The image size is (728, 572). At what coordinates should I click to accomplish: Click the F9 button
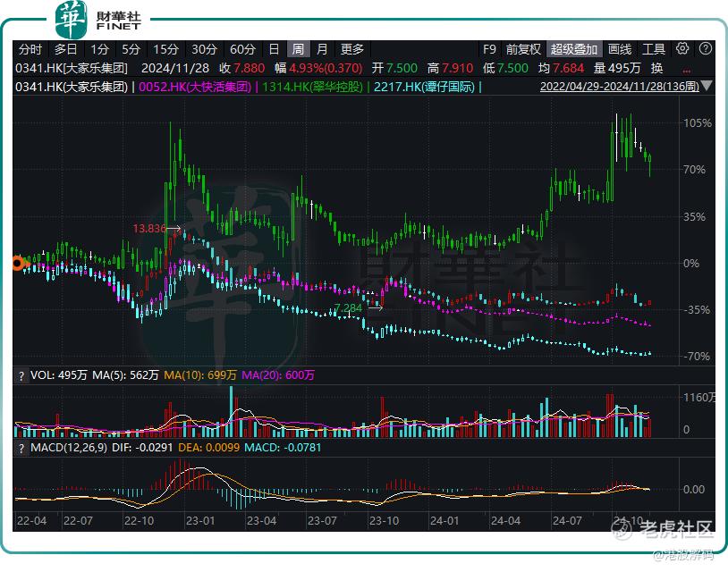click(x=489, y=49)
